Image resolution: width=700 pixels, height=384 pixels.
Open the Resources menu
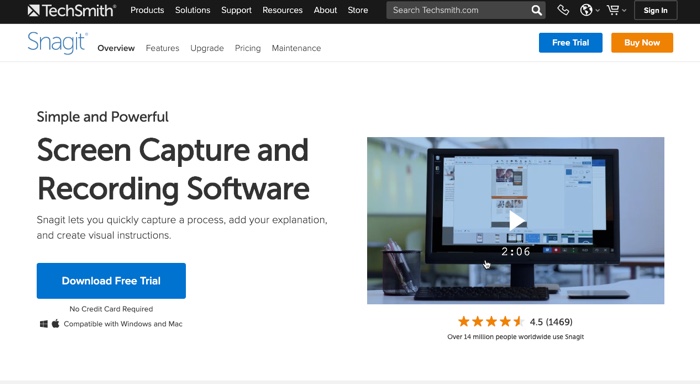point(282,10)
